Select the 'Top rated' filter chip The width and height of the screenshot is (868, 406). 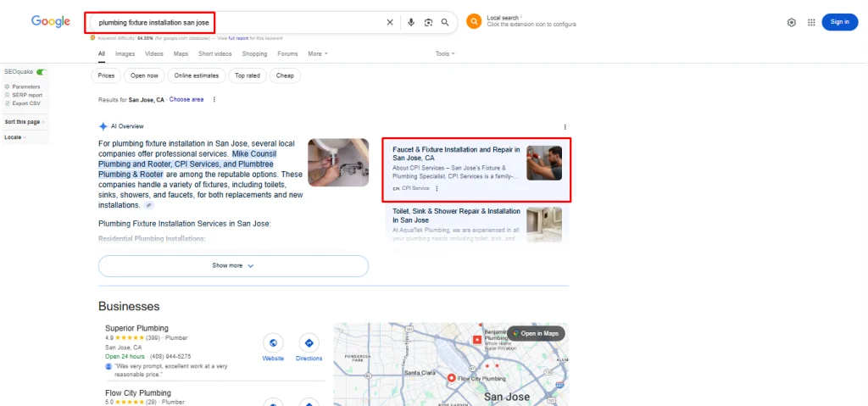pos(248,75)
